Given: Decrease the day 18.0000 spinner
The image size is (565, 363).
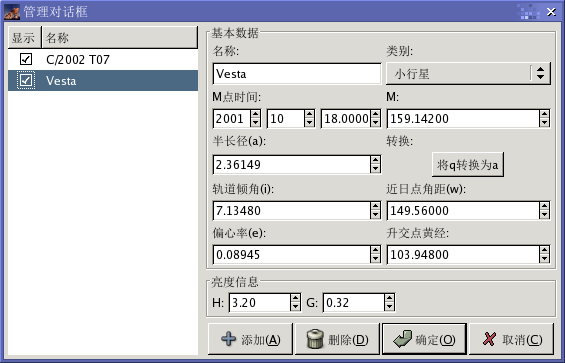Looking at the screenshot, I should [x=376, y=123].
